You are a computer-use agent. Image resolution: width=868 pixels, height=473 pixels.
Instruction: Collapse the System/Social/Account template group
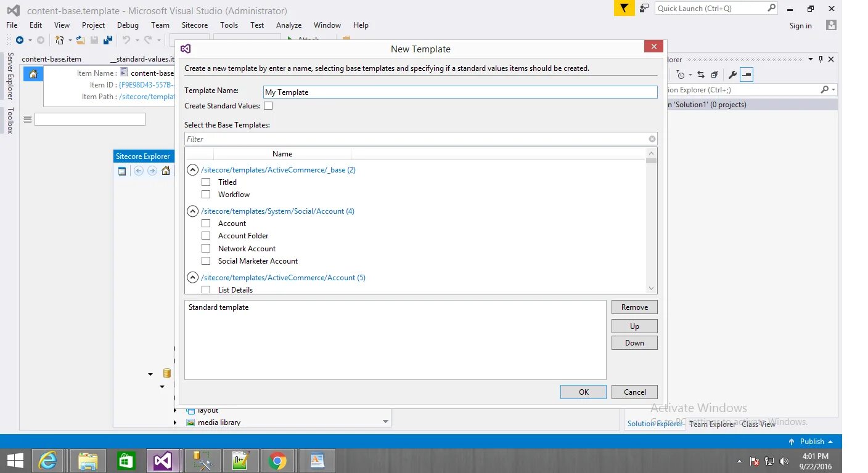click(x=192, y=211)
